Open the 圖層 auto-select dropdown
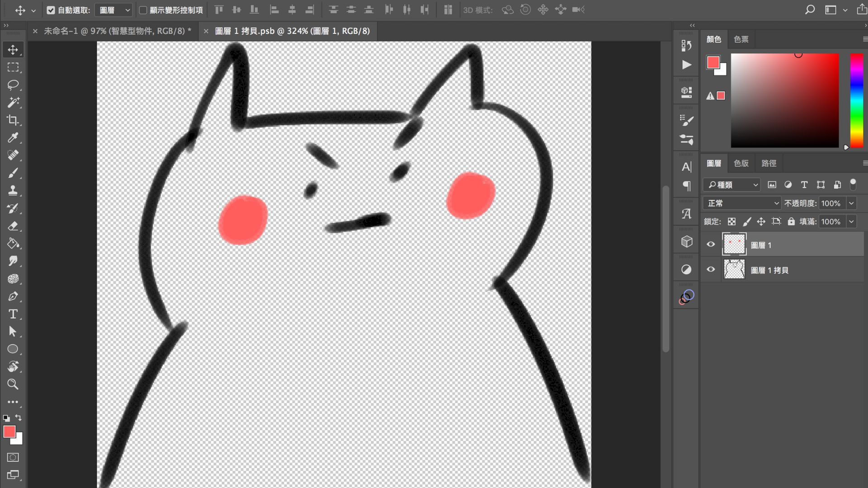The width and height of the screenshot is (868, 488). (113, 10)
